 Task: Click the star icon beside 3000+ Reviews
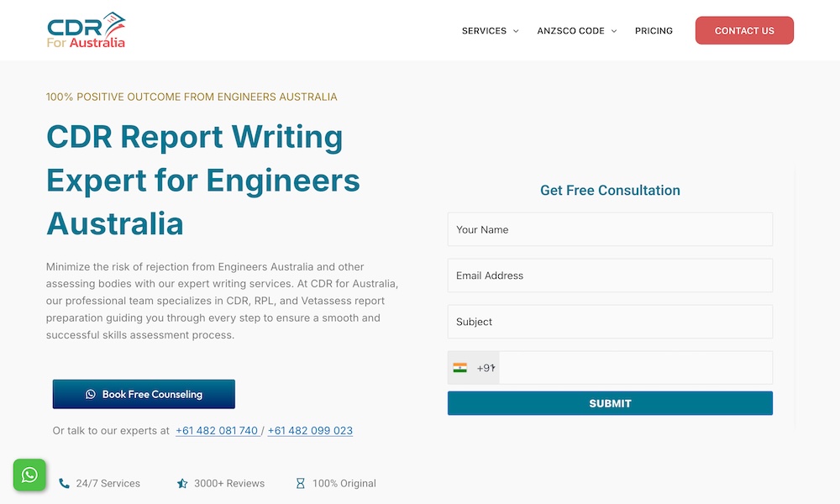click(x=182, y=484)
